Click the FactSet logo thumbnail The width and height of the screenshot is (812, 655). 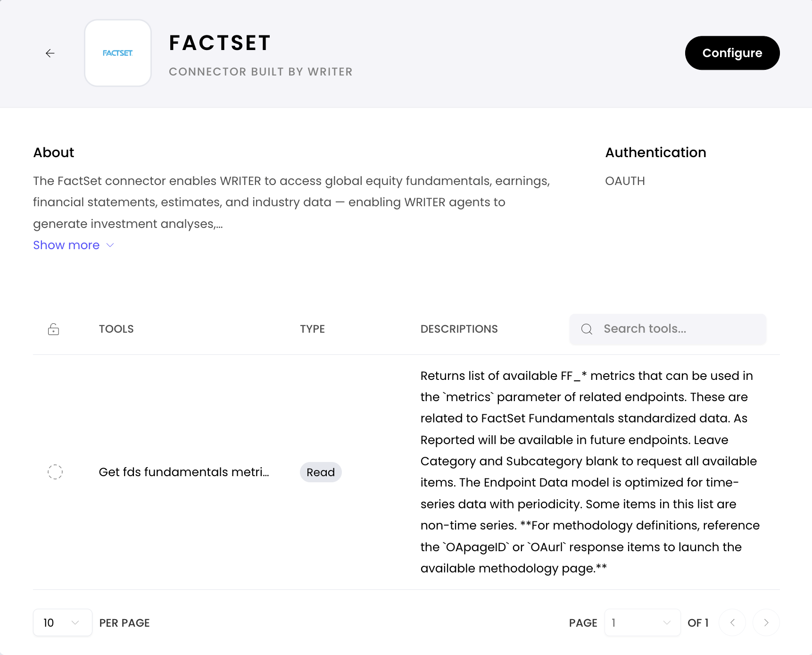(118, 53)
